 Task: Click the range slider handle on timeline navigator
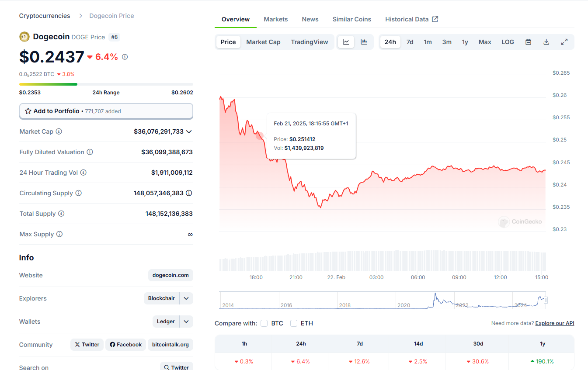[546, 300]
